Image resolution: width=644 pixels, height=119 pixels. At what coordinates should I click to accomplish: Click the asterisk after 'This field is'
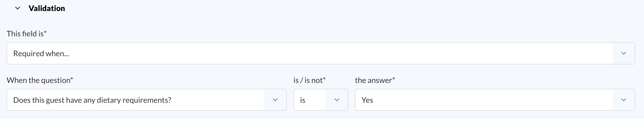(x=45, y=32)
